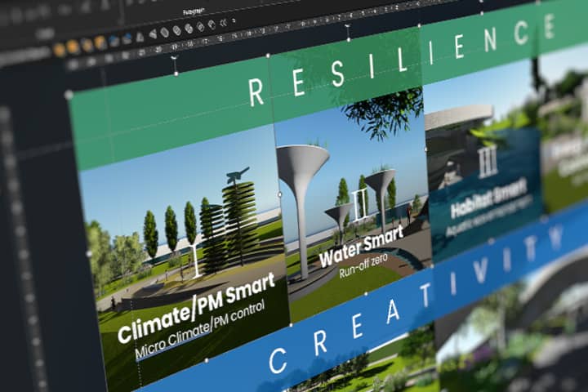Screen dimensions: 588x392
Task: Click the Roman numeral II on Water Smart image
Action: (360, 204)
